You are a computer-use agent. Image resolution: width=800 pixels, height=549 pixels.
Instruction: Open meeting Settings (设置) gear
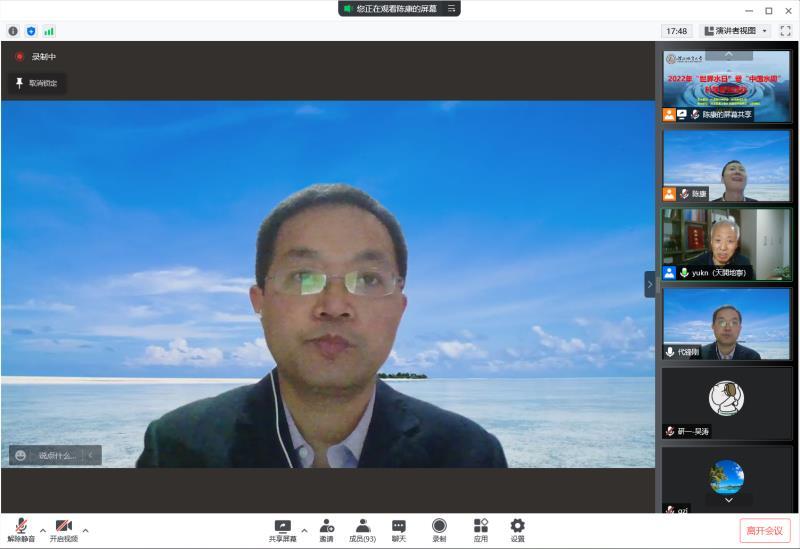click(x=517, y=529)
